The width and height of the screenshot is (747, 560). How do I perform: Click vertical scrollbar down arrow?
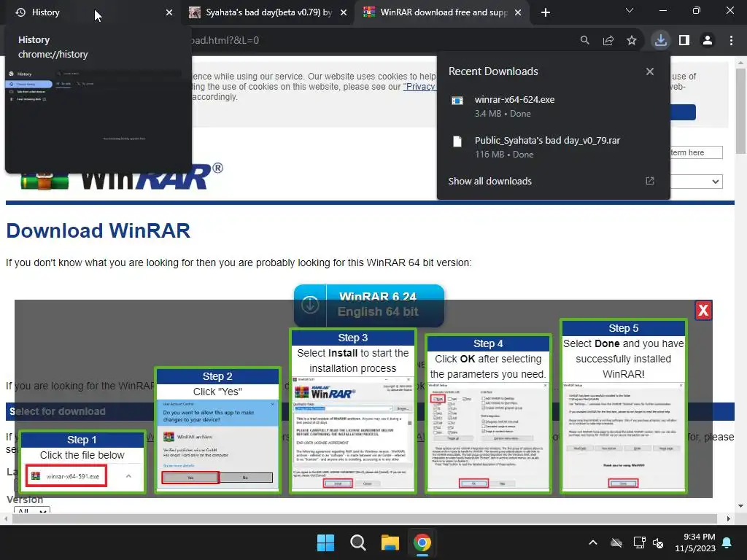click(x=741, y=506)
